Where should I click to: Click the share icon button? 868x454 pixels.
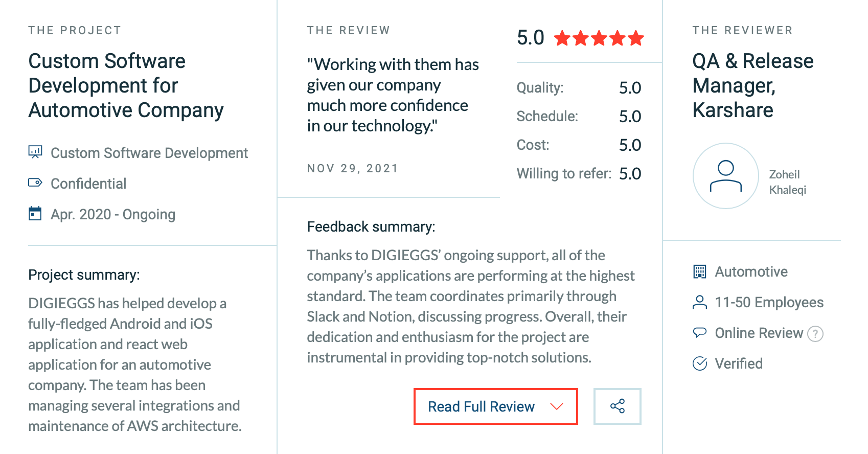point(617,406)
